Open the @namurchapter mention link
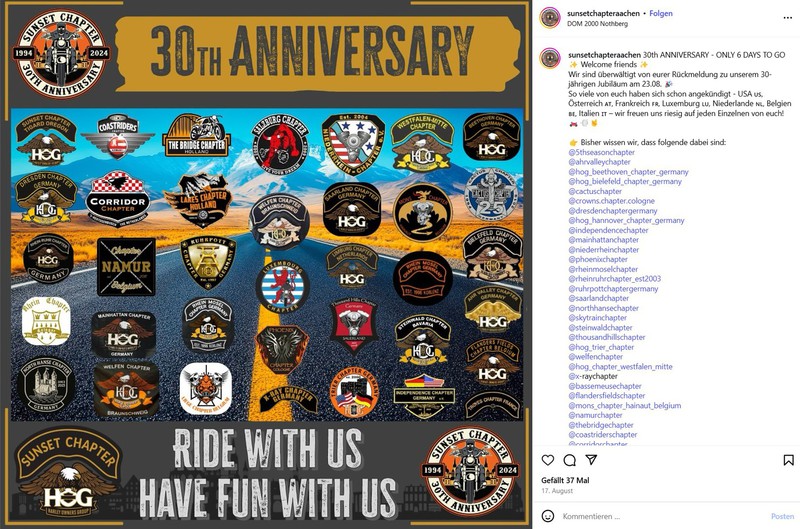This screenshot has height=529, width=800. tap(596, 415)
